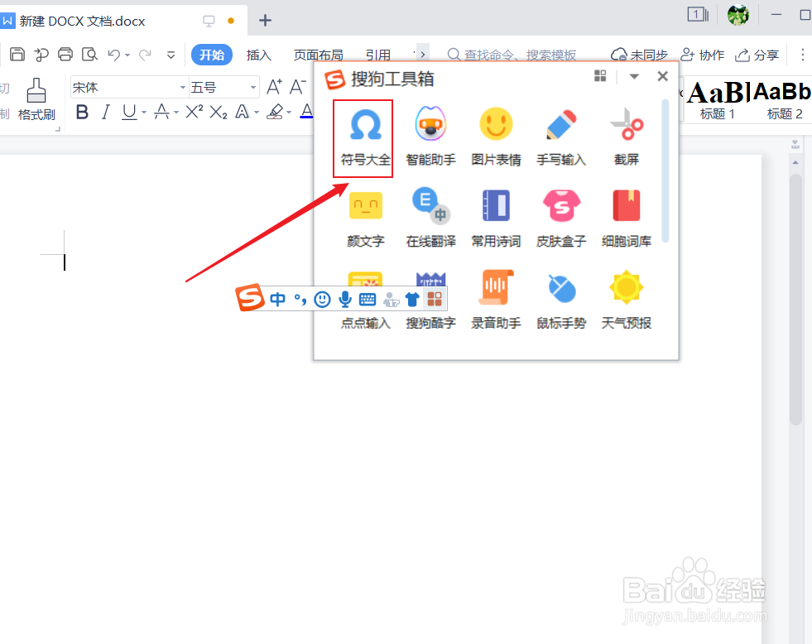Open the 宋体 font family dropdown
Viewport: 812px width, 644px height.
124,85
